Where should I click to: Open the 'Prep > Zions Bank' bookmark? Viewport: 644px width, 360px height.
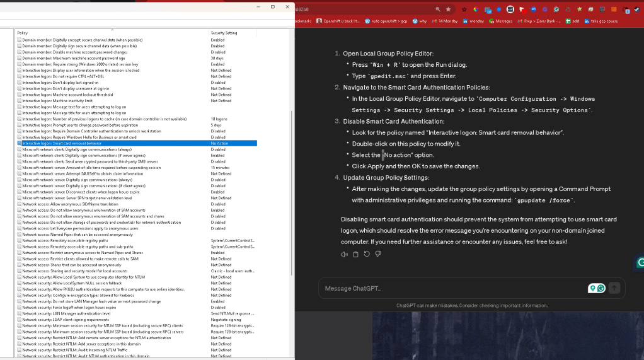tap(538, 21)
